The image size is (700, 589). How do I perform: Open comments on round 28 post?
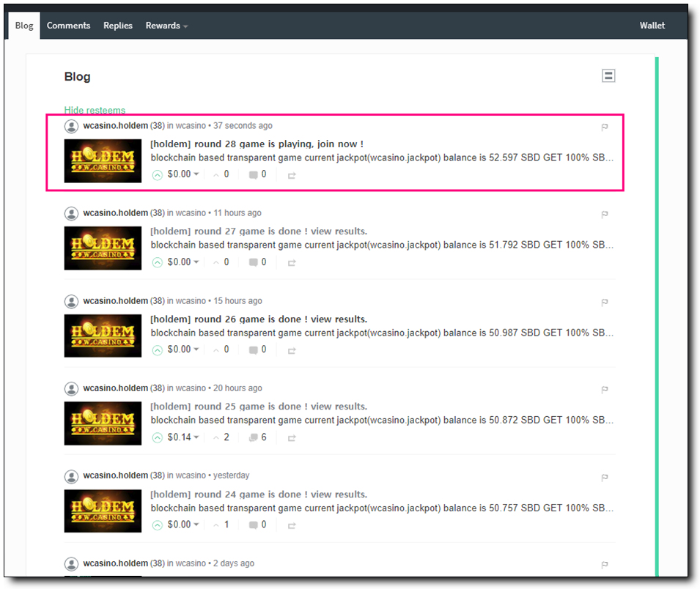pyautogui.click(x=257, y=174)
